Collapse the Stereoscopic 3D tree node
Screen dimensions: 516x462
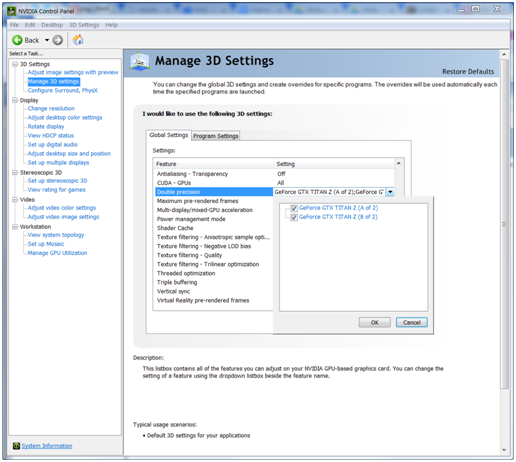[x=15, y=172]
